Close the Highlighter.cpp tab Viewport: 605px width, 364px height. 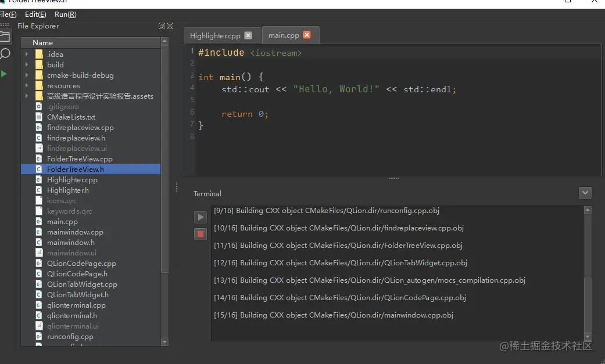pyautogui.click(x=248, y=35)
